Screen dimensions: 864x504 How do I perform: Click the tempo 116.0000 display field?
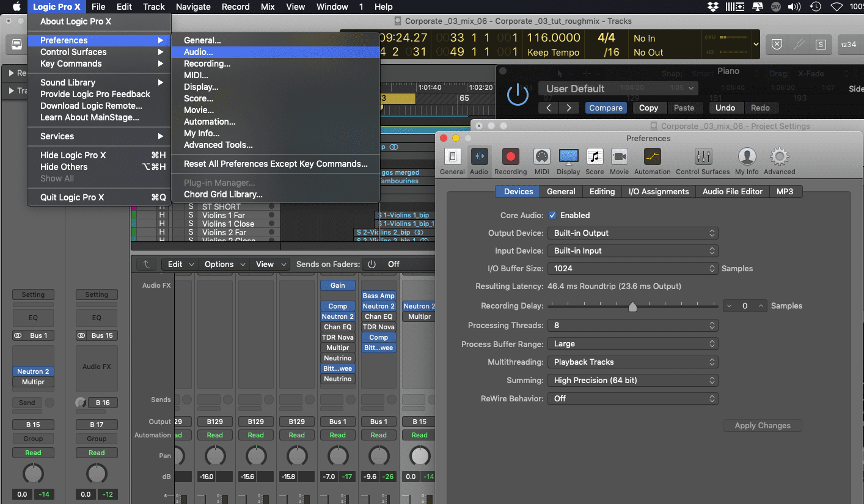(x=554, y=38)
